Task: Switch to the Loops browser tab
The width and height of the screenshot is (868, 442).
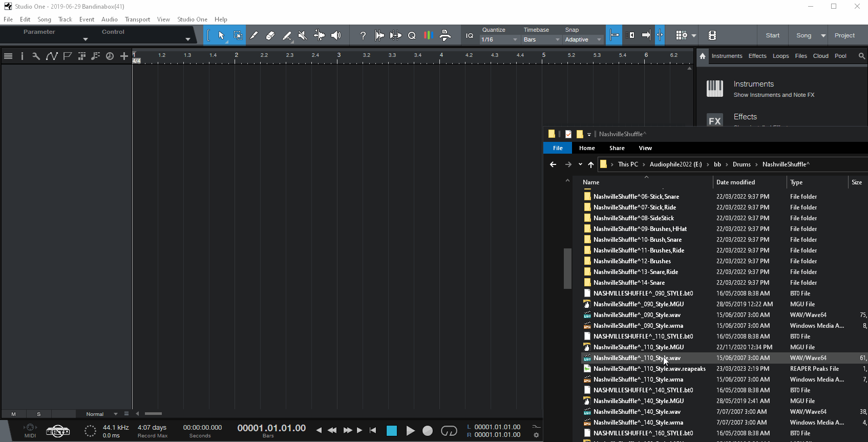Action: [780, 56]
